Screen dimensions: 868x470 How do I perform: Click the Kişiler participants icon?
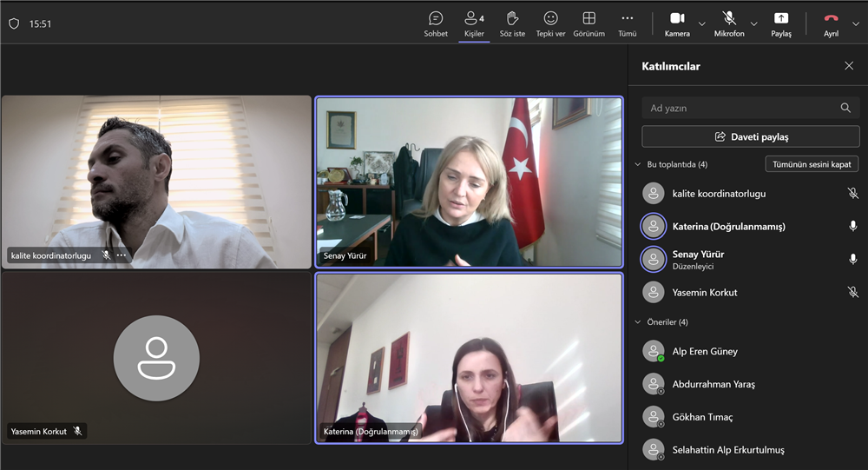[474, 23]
